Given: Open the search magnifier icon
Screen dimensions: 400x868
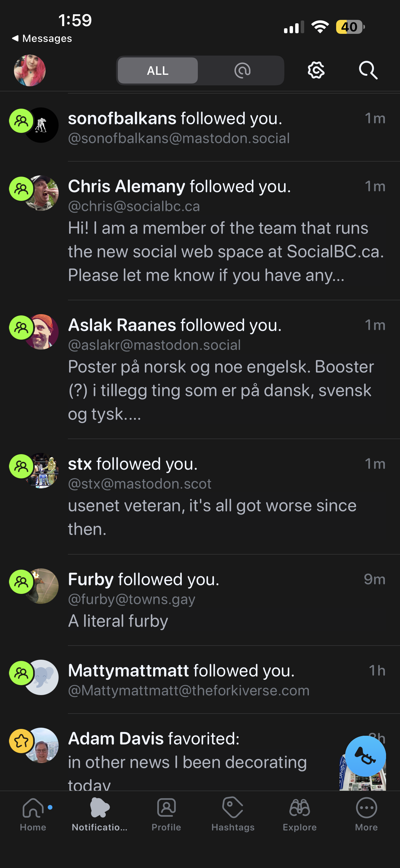Looking at the screenshot, I should coord(368,70).
